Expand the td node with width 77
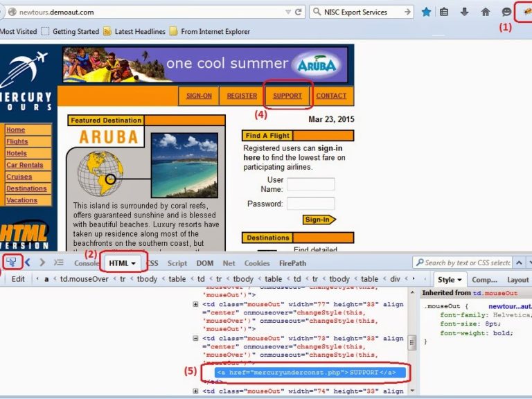The image size is (532, 399). [x=196, y=303]
